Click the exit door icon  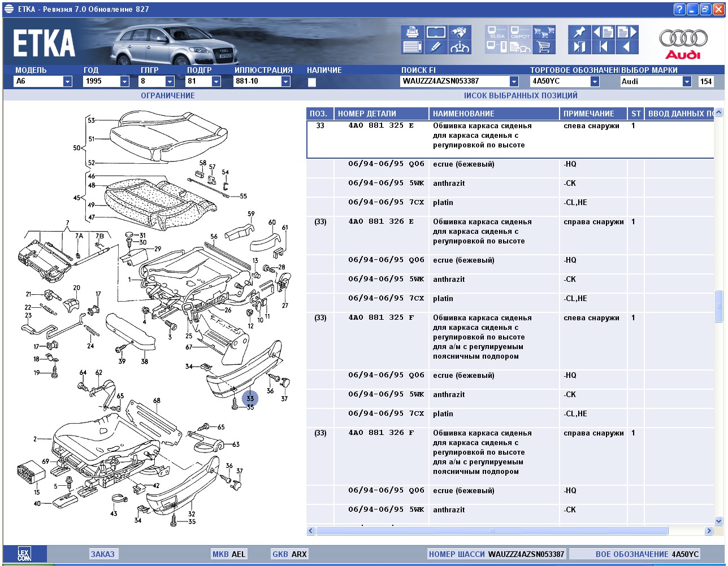[580, 47]
